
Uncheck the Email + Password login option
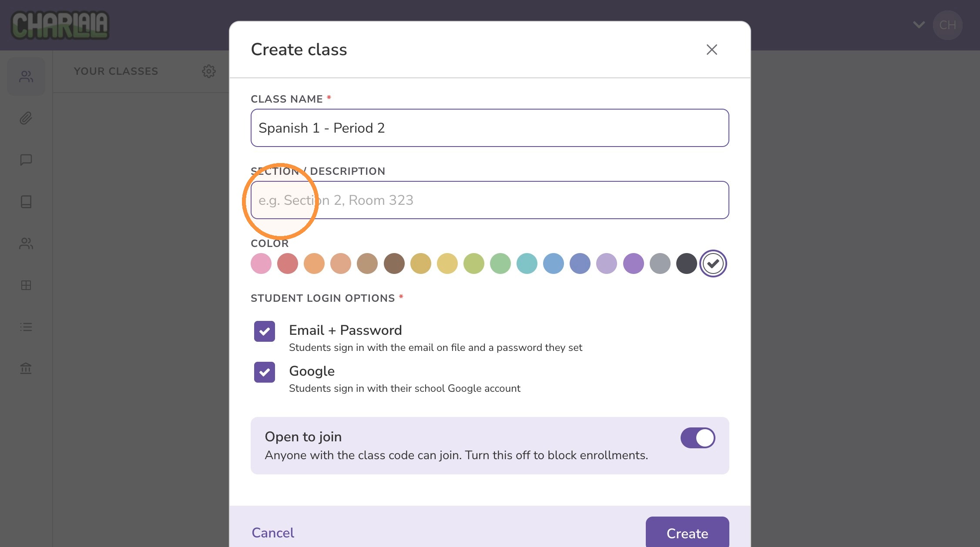(x=265, y=331)
